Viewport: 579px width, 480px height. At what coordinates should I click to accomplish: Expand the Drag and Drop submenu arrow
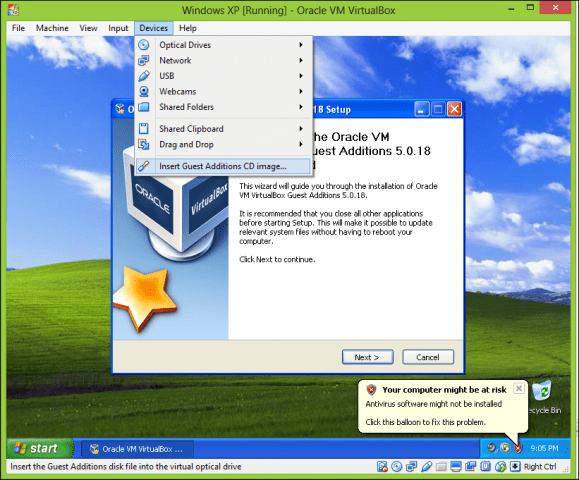point(301,144)
